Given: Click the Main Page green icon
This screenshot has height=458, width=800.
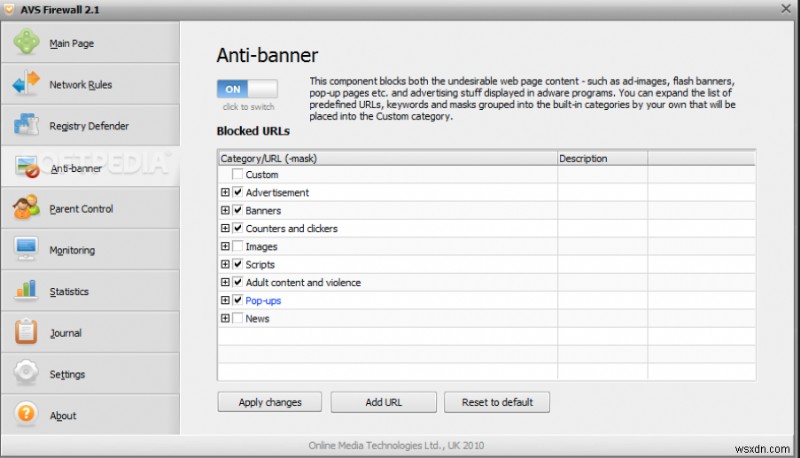Looking at the screenshot, I should point(26,42).
